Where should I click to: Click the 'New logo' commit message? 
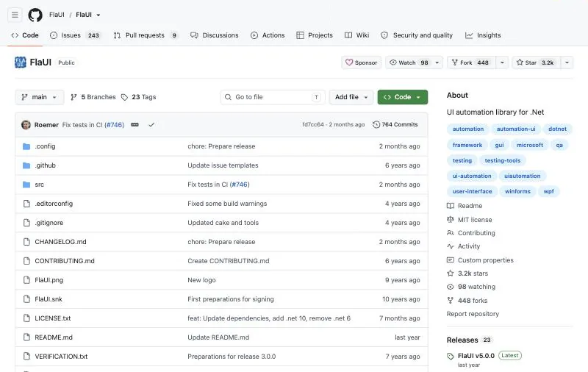click(201, 280)
